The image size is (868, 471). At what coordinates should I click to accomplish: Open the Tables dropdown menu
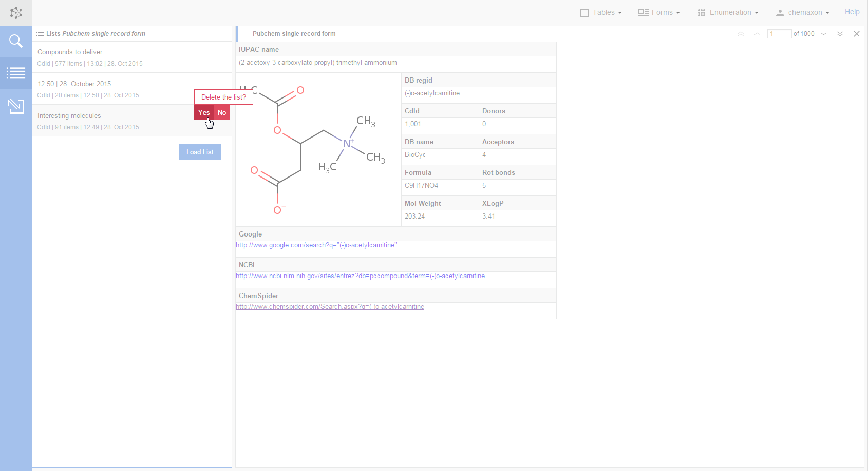(601, 12)
